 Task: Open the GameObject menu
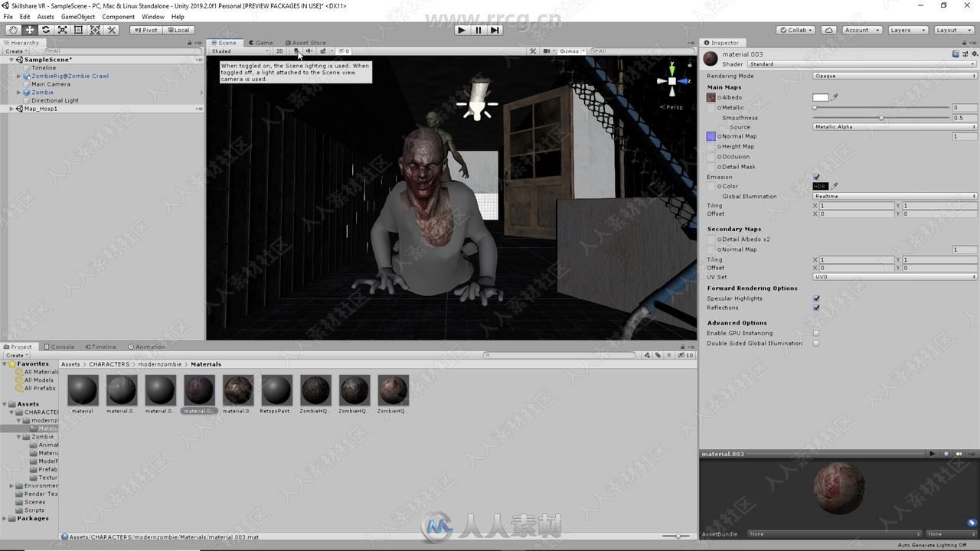[x=78, y=16]
